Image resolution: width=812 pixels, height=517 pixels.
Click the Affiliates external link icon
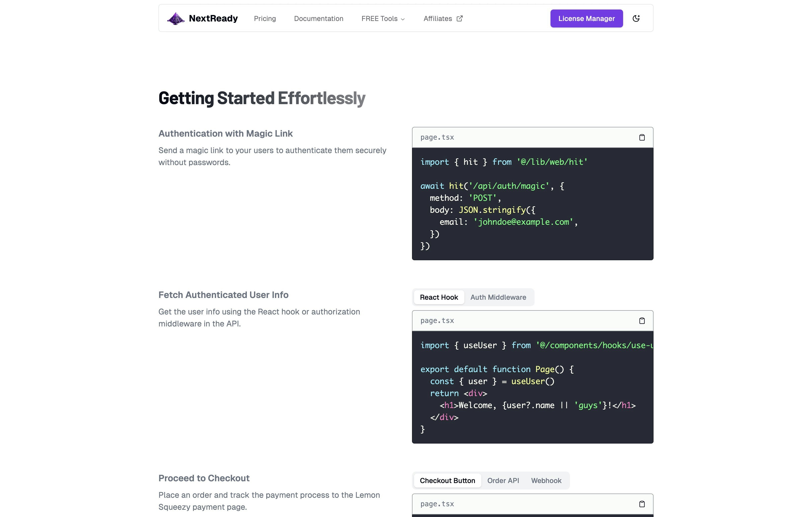tap(459, 18)
